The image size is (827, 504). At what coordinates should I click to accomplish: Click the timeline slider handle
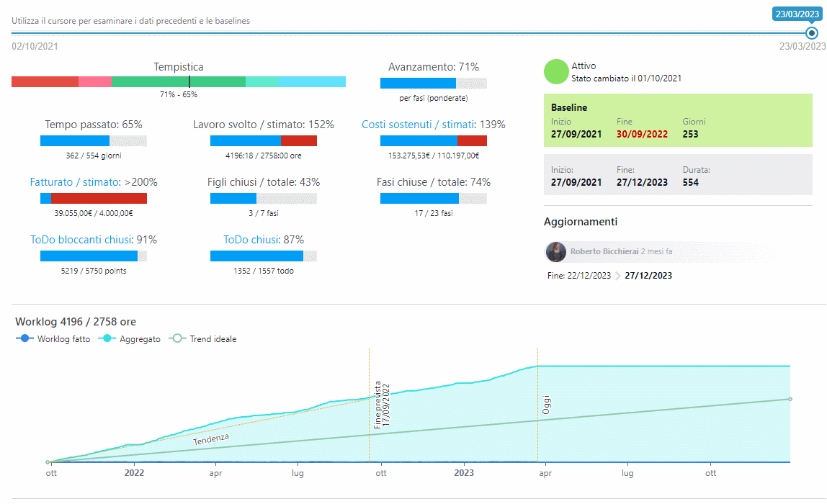click(x=812, y=33)
